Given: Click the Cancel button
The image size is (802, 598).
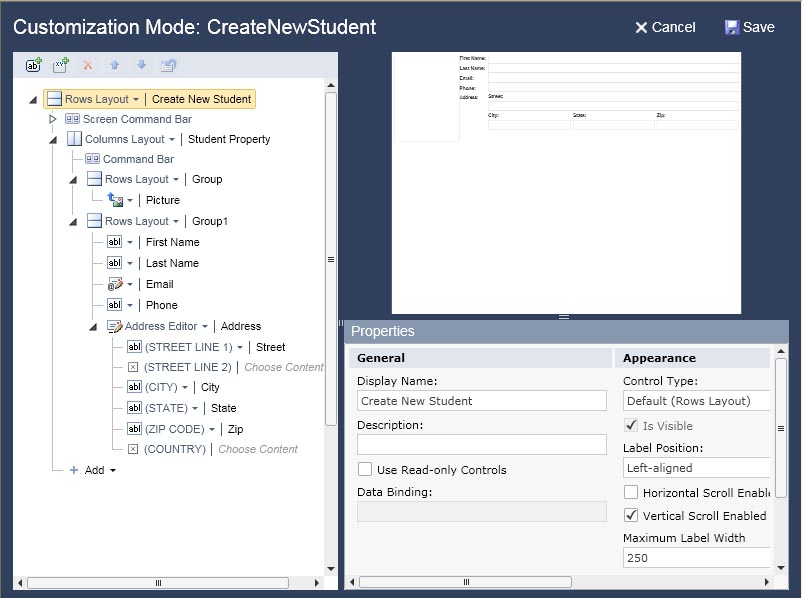Looking at the screenshot, I should coord(665,27).
